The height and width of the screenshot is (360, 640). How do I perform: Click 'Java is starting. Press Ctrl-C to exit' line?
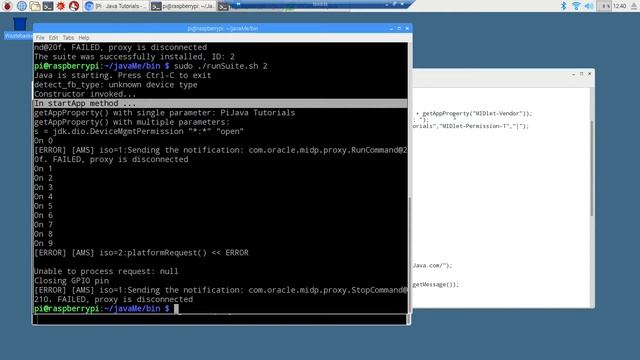(122, 75)
